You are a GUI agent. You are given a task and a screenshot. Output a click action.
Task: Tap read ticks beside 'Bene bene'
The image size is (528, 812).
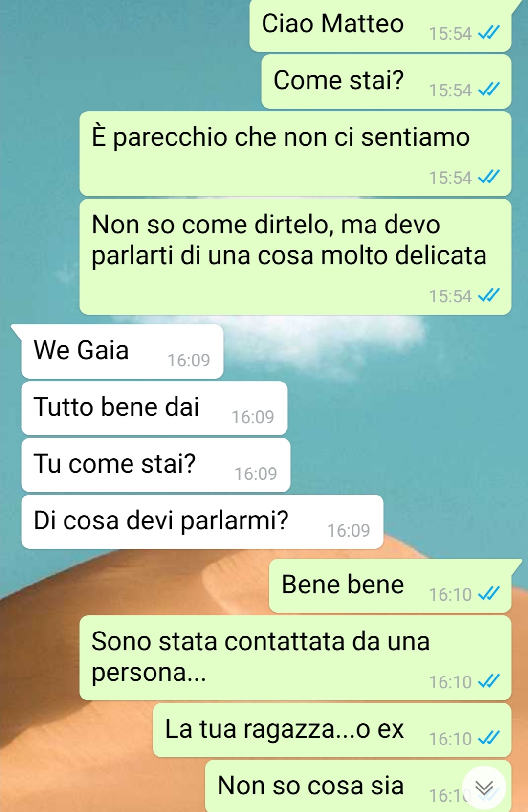pyautogui.click(x=488, y=594)
